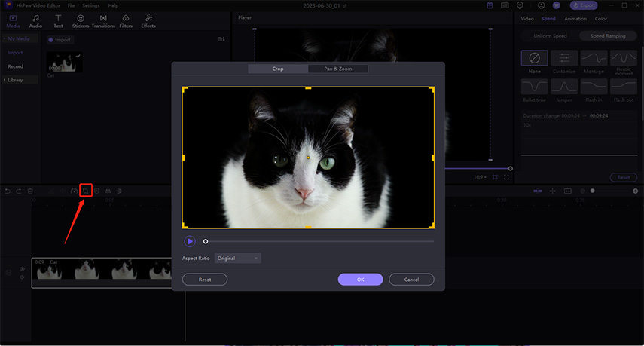
Task: Click Reset in the crop dialog
Action: coord(205,280)
